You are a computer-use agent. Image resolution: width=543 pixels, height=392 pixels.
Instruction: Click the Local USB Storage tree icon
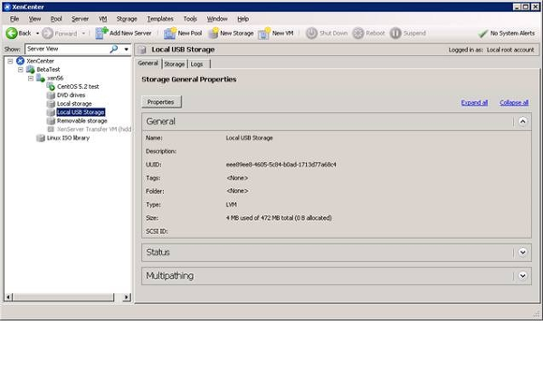[51, 112]
